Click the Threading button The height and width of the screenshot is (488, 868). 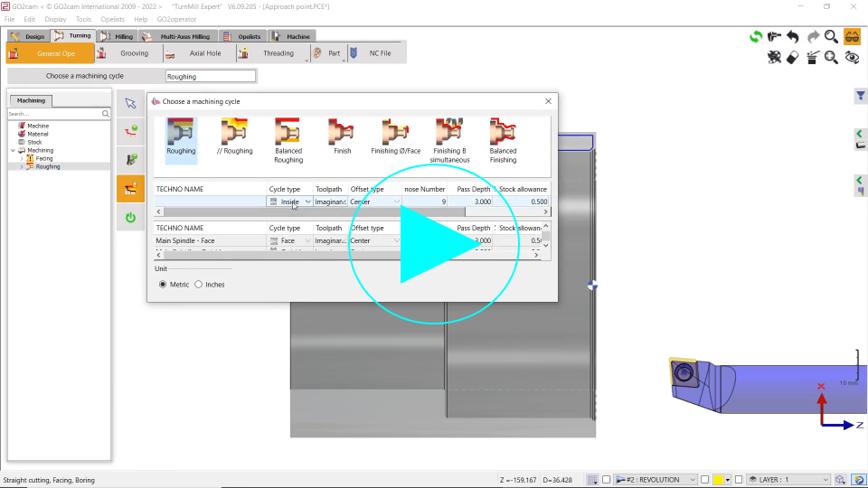(x=278, y=53)
